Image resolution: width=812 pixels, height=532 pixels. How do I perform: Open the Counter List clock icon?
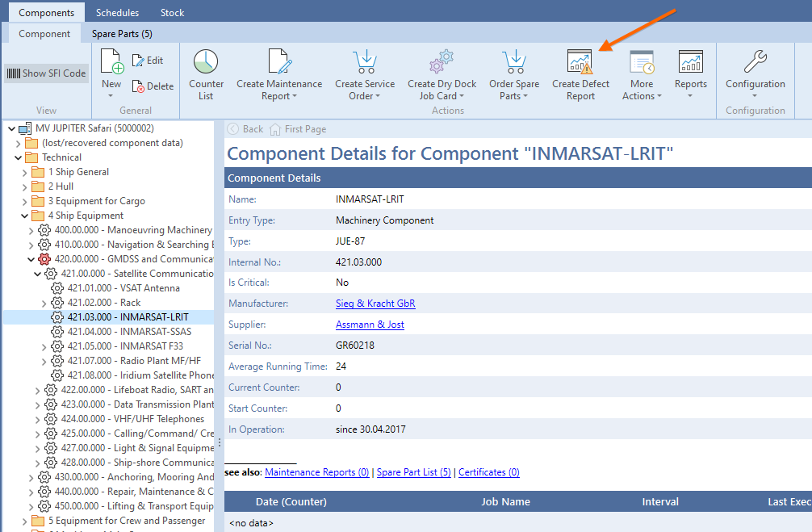(x=206, y=61)
